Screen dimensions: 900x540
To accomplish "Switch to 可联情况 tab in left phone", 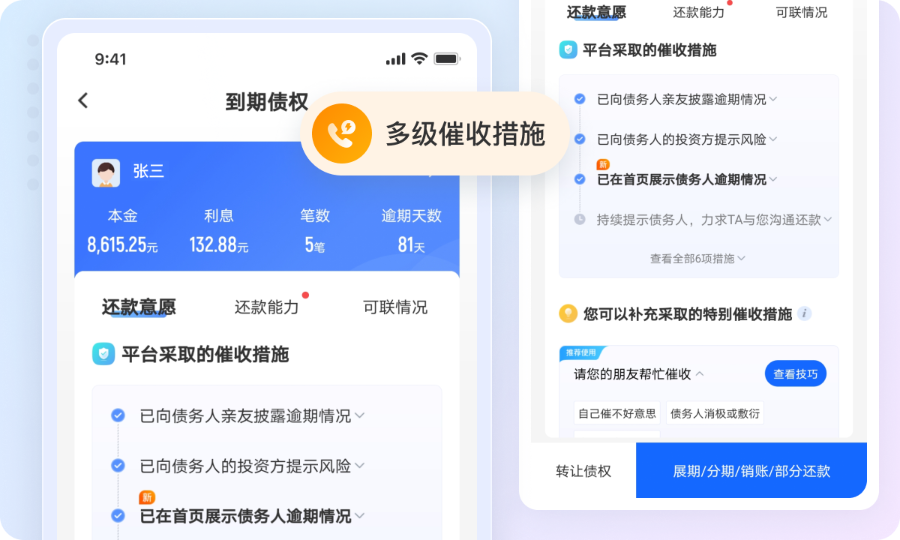I will click(395, 307).
